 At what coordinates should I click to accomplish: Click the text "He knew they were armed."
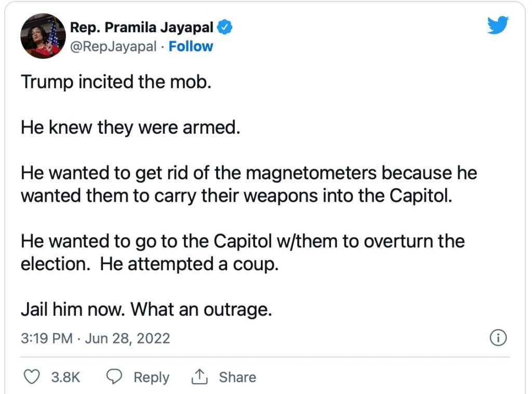tap(130, 127)
